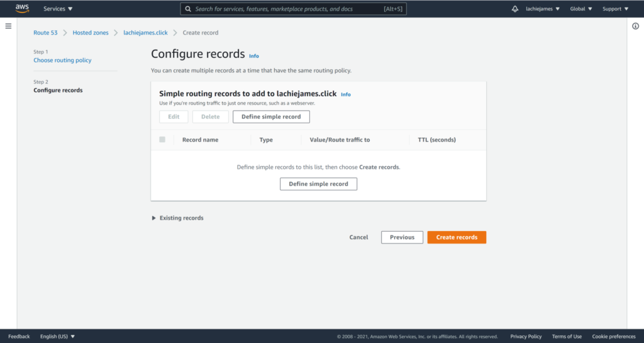The image size is (644, 343).
Task: Open the Terms of Use link
Action: pyautogui.click(x=567, y=337)
